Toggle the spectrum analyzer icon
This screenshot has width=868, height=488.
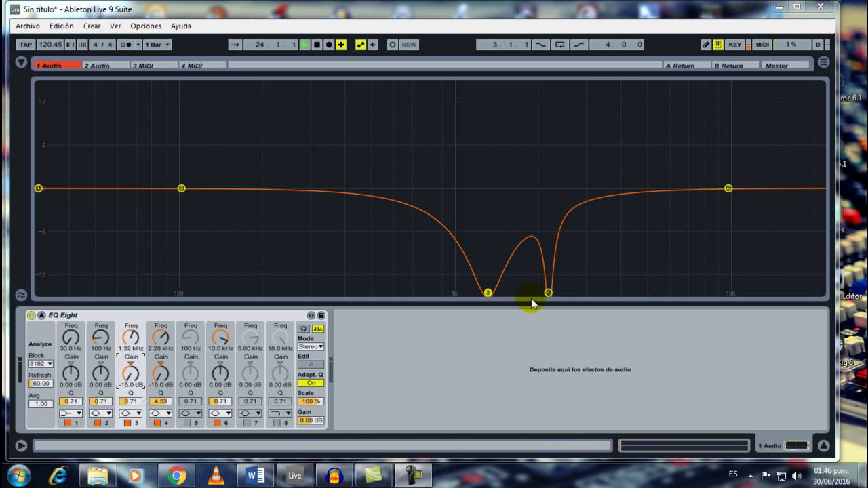(318, 329)
